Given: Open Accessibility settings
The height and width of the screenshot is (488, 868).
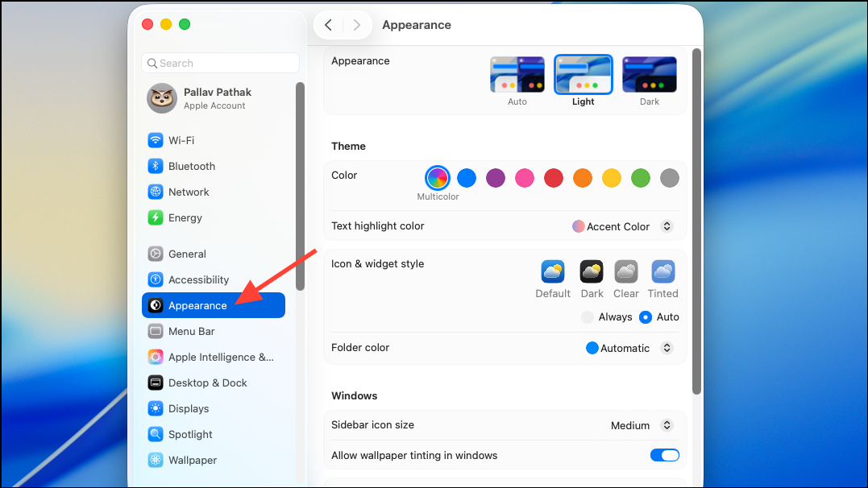Looking at the screenshot, I should (213, 279).
